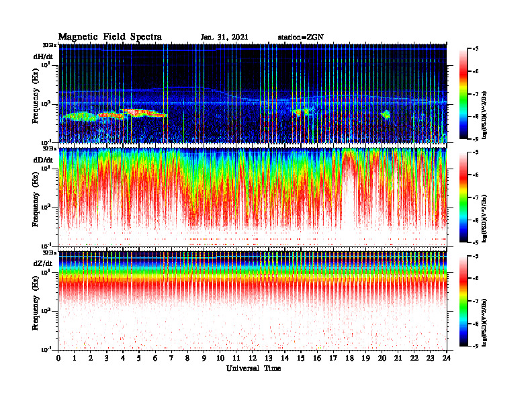Click hour tick label "12" on time axis
532x411 pixels.
[253, 359]
